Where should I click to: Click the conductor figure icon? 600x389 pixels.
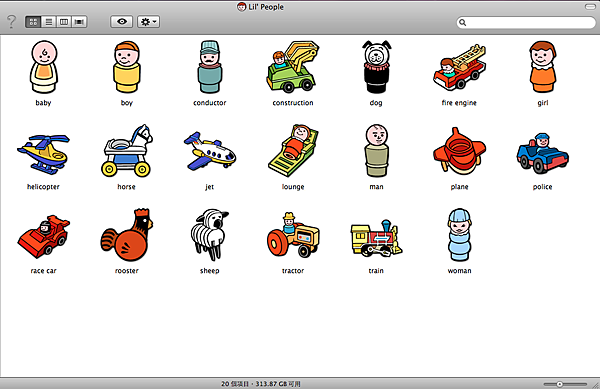pos(210,67)
